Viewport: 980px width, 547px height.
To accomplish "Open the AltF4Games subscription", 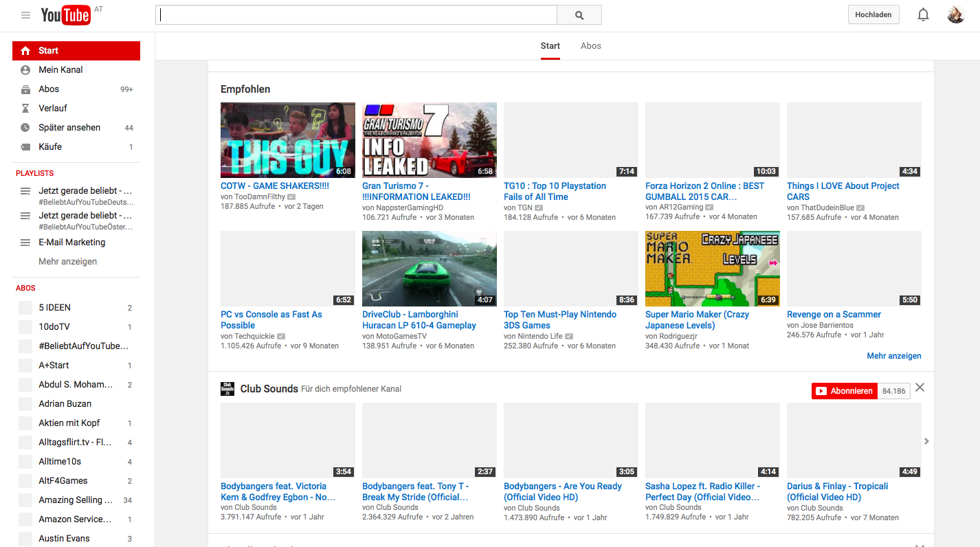I will pyautogui.click(x=76, y=481).
